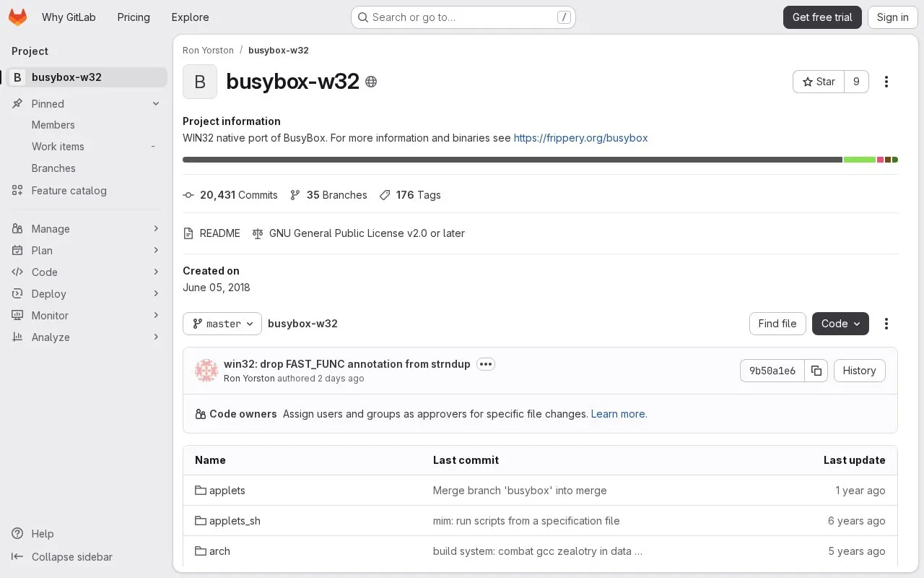Click the green language bar segment
This screenshot has width=924, height=578.
pyautogui.click(x=860, y=160)
